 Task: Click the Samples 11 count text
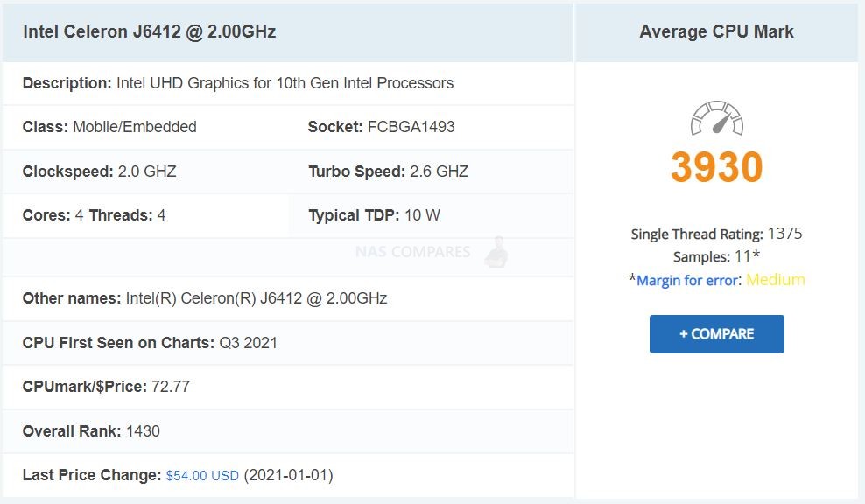point(717,256)
